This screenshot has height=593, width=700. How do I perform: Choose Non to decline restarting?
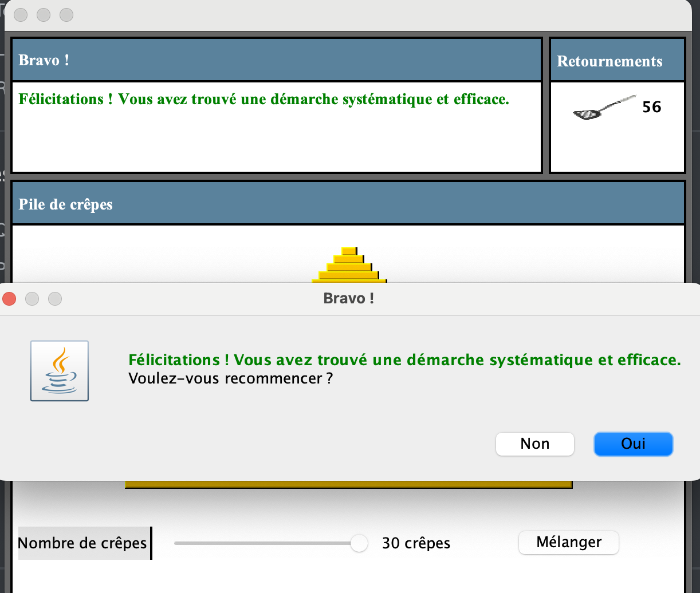534,444
